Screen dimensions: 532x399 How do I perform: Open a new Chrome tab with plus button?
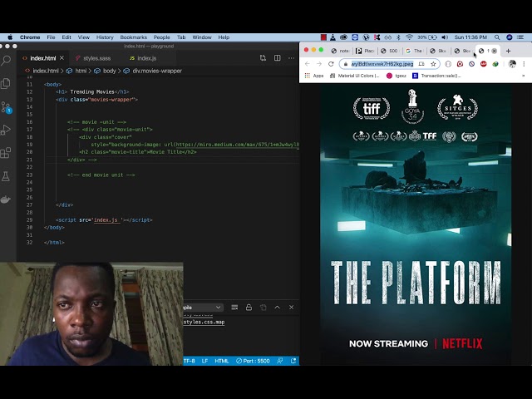point(508,51)
